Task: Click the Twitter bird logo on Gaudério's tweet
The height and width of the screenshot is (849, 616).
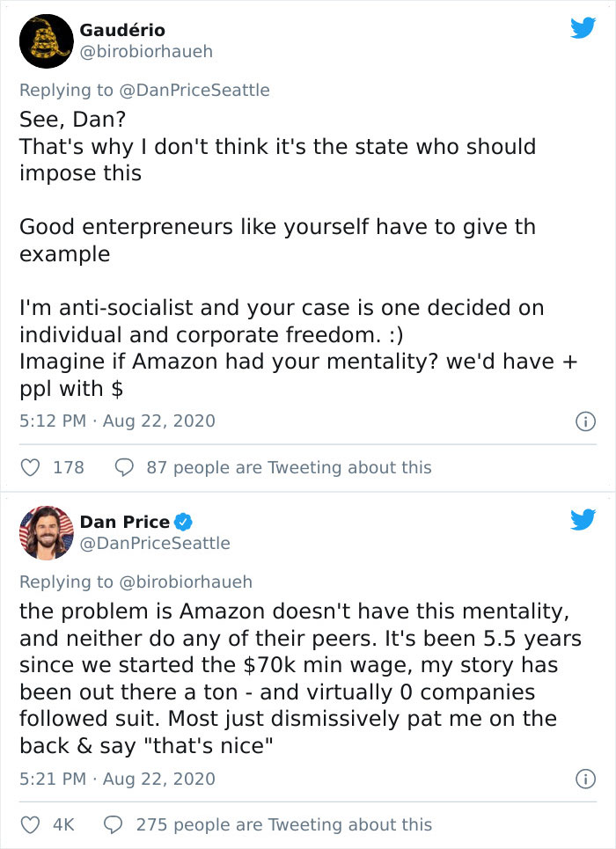Action: point(583,27)
